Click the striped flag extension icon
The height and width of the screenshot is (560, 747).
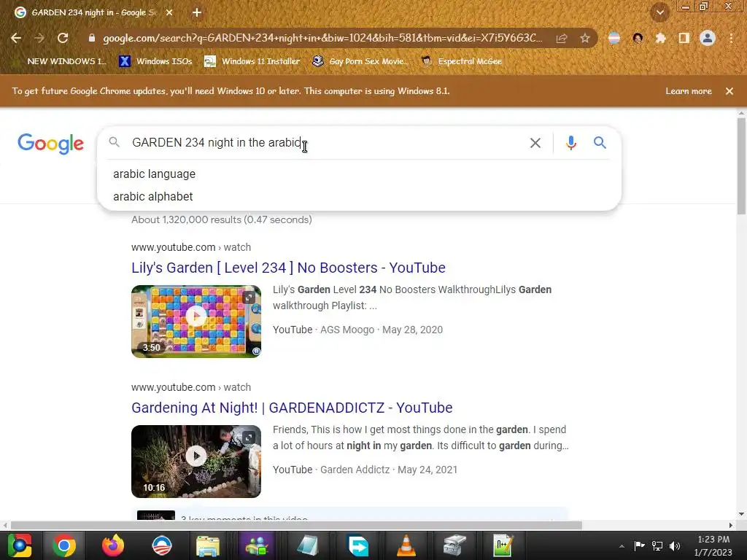614,38
